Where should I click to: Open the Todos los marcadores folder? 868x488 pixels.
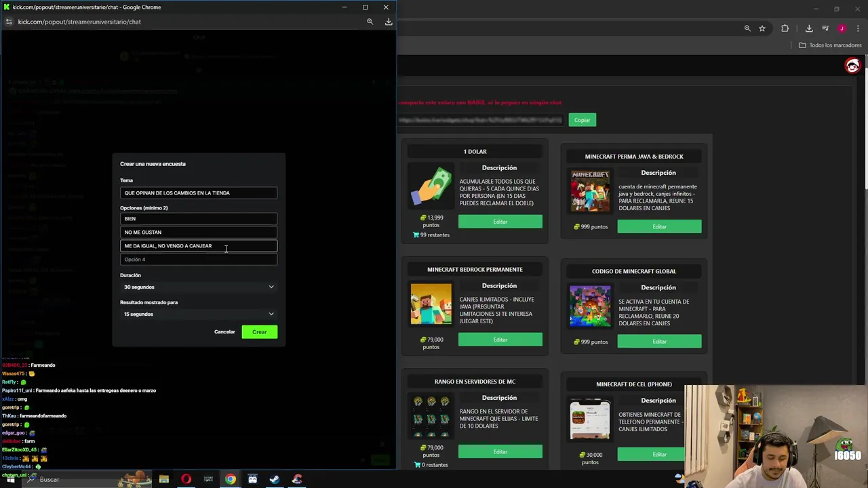pyautogui.click(x=830, y=45)
